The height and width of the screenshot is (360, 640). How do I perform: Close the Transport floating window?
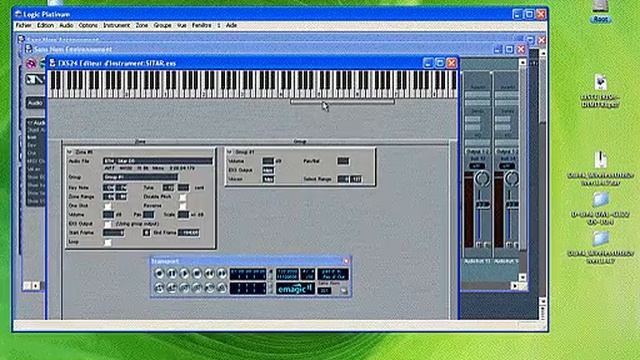(346, 261)
